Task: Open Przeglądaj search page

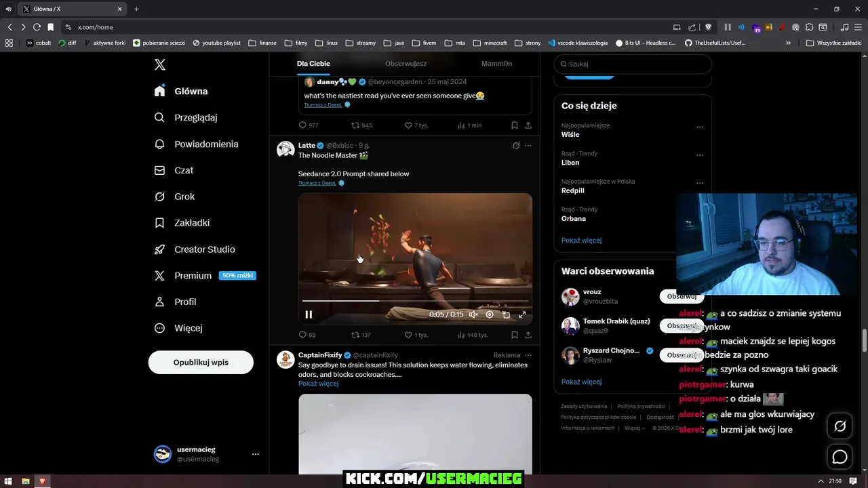Action: pos(186,117)
